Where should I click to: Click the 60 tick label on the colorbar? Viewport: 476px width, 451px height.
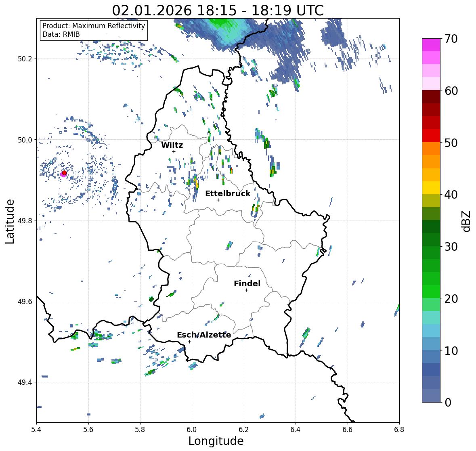pyautogui.click(x=451, y=91)
